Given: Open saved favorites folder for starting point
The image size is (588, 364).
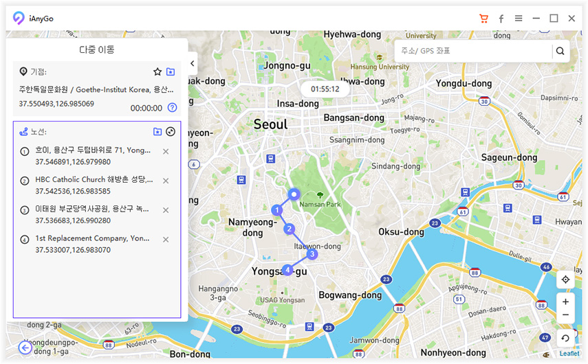Looking at the screenshot, I should point(171,71).
